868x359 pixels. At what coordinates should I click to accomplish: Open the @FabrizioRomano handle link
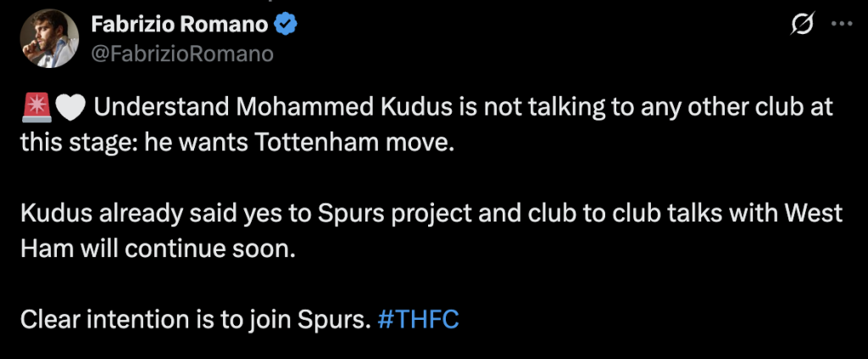(x=181, y=54)
